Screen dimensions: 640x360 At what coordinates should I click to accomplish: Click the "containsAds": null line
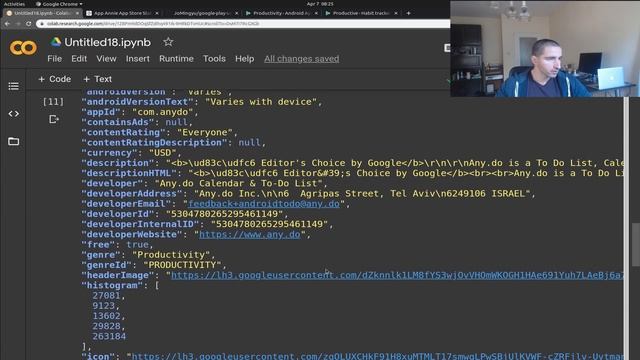[x=137, y=122]
